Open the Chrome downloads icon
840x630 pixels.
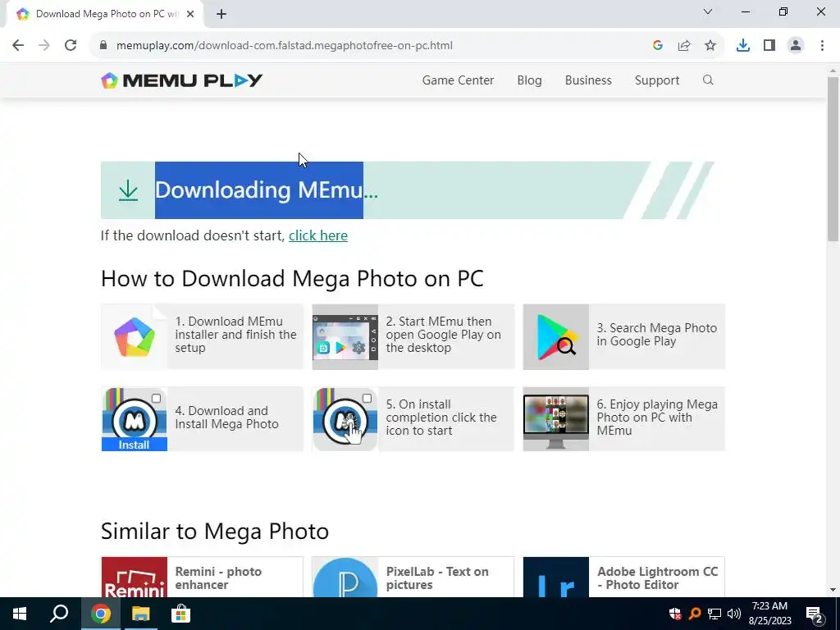pos(743,45)
